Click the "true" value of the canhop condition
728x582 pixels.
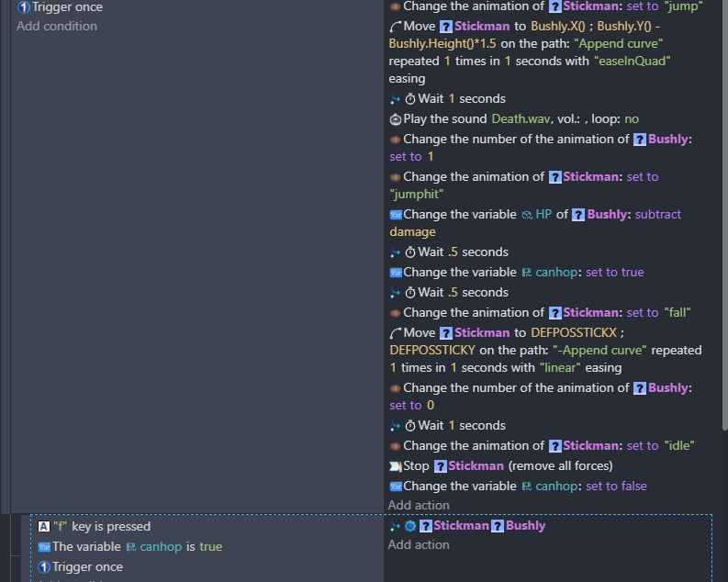(x=211, y=547)
